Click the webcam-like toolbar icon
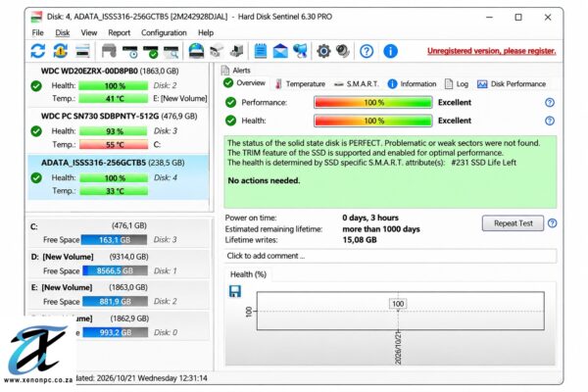This screenshot has height=392, width=588. [x=342, y=51]
